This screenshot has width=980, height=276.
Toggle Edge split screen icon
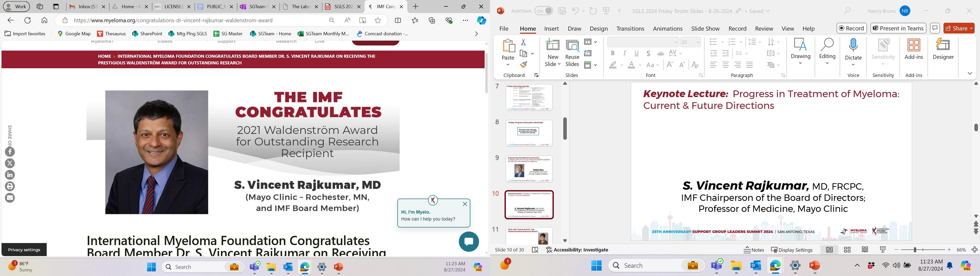(398, 21)
